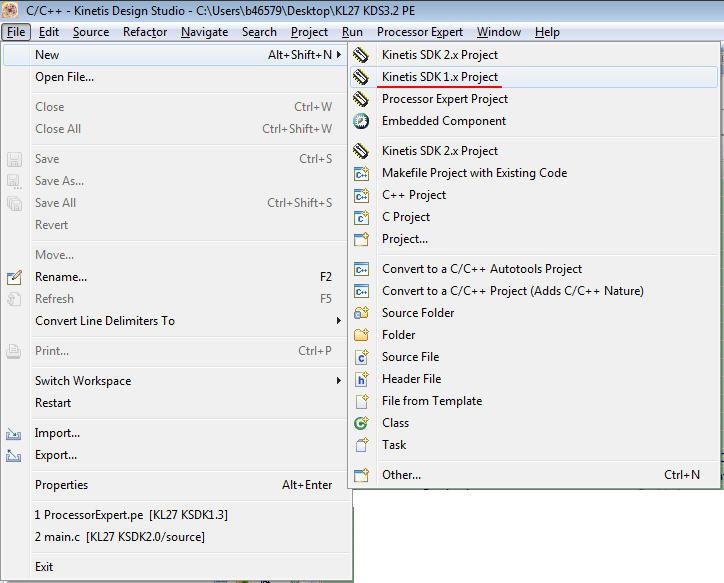Click the Makefile Project with Existing Code icon
Viewport: 724px width, 583px height.
click(361, 173)
